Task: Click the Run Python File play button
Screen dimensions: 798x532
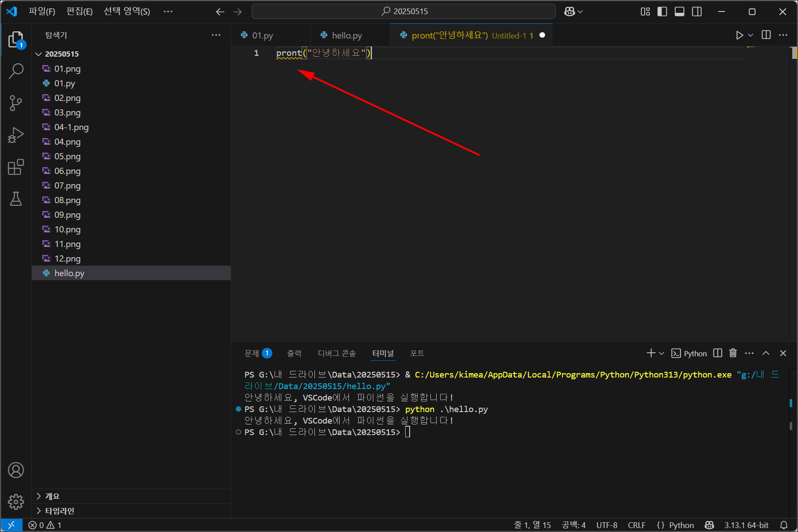Action: click(739, 35)
